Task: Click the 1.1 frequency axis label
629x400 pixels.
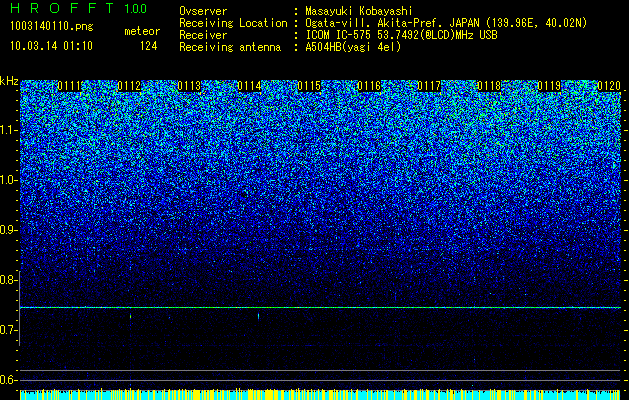Action: point(8,130)
